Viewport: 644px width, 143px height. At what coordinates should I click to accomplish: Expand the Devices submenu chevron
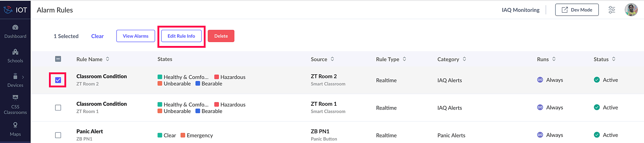23,77
